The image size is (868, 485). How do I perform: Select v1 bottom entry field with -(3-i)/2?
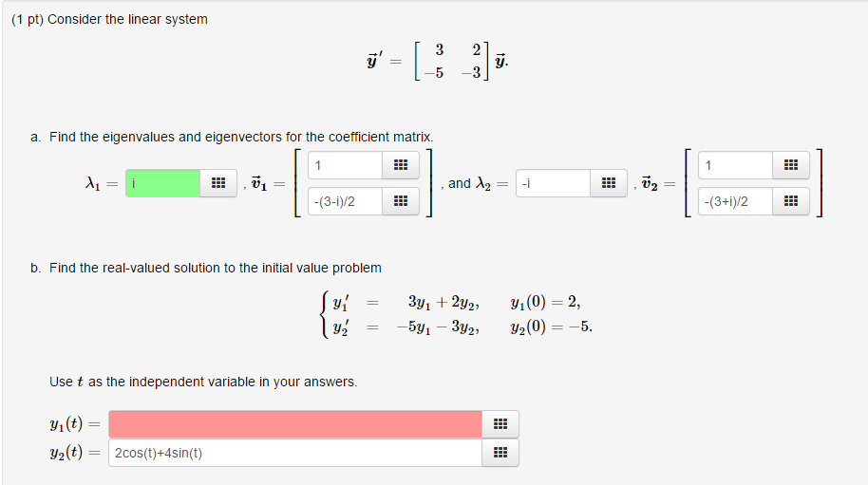[345, 201]
